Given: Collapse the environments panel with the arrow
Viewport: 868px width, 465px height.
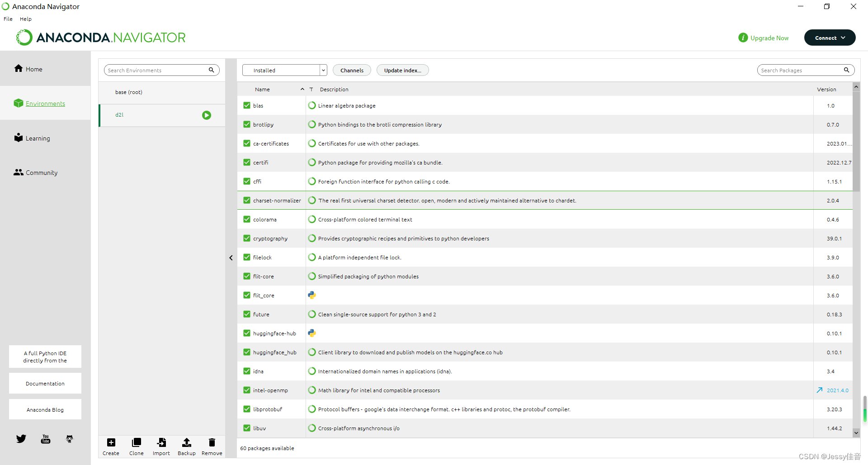Looking at the screenshot, I should point(231,258).
